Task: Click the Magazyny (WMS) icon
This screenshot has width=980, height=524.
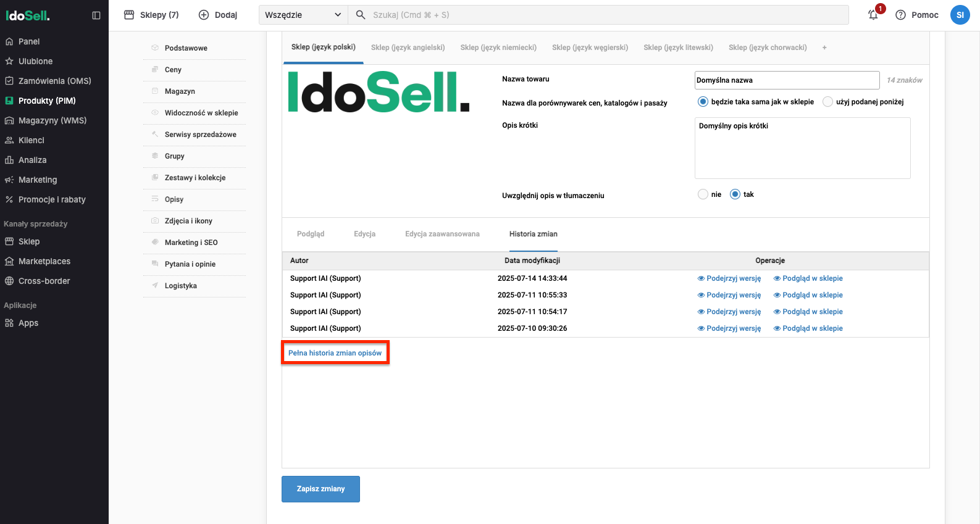Action: click(x=9, y=120)
